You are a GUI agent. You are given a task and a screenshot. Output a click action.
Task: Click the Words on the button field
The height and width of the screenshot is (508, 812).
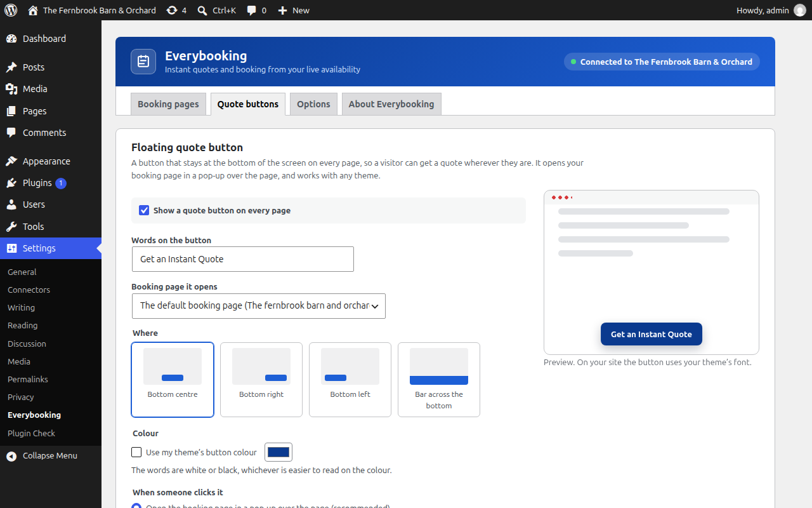[x=243, y=259]
